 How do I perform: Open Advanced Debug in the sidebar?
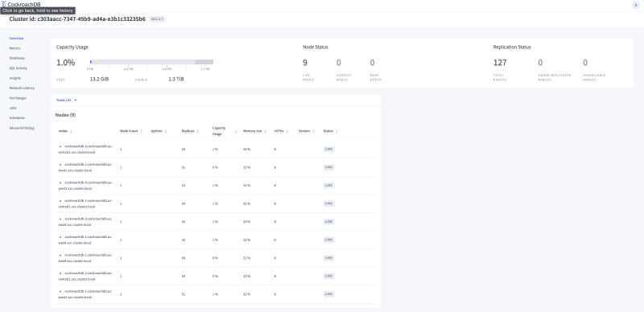point(22,128)
